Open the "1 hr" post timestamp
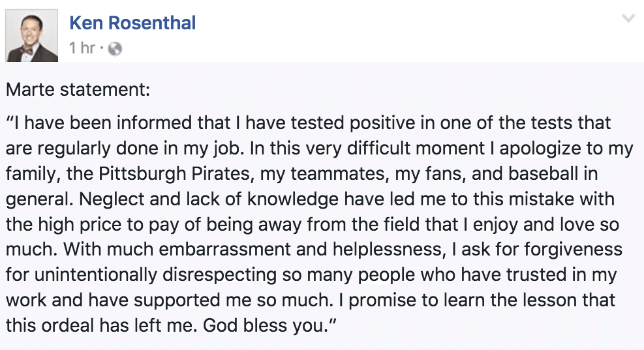The height and width of the screenshot is (350, 644). [x=83, y=48]
